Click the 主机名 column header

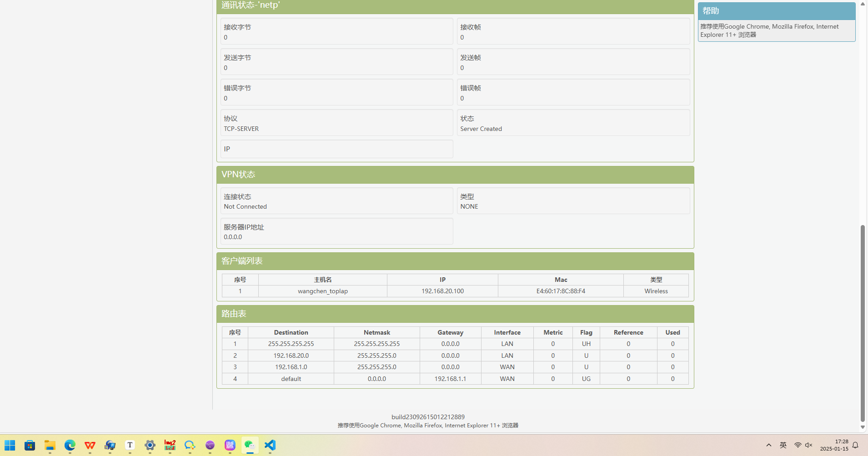click(x=323, y=280)
